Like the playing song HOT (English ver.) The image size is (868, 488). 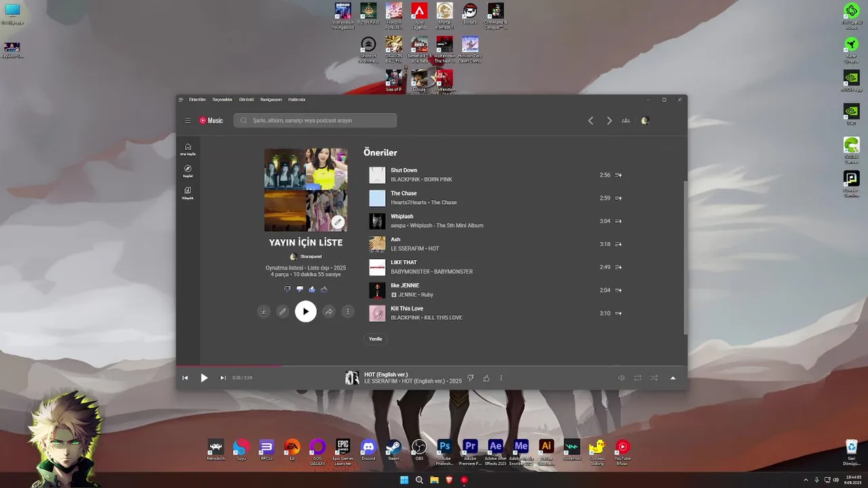tap(486, 378)
